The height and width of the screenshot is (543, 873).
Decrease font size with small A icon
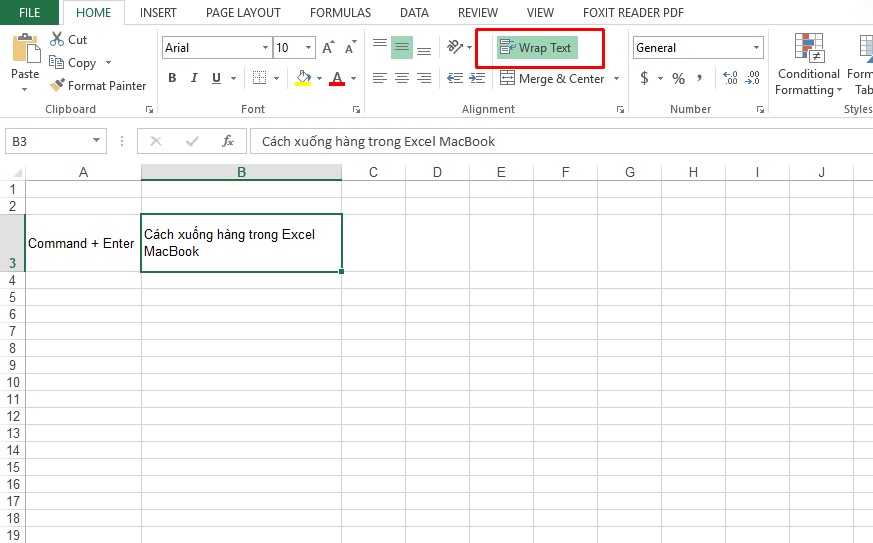[350, 48]
